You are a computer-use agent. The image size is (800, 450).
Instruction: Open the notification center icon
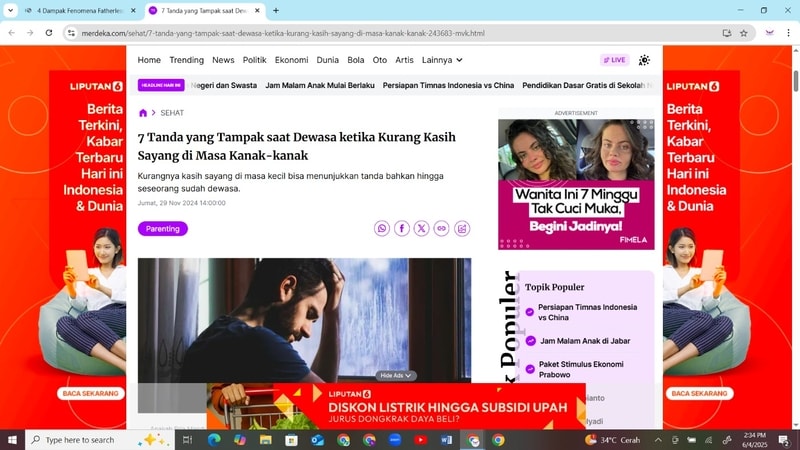click(x=784, y=440)
